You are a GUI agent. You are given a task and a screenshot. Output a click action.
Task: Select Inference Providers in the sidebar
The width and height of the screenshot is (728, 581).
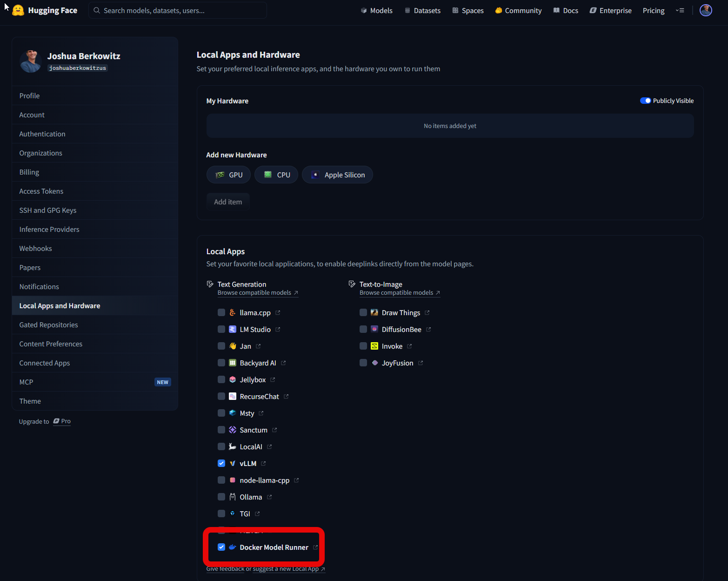point(95,230)
